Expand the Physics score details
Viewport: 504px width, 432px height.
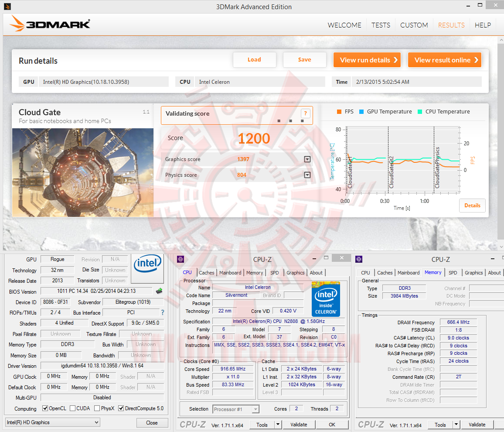pyautogui.click(x=307, y=175)
